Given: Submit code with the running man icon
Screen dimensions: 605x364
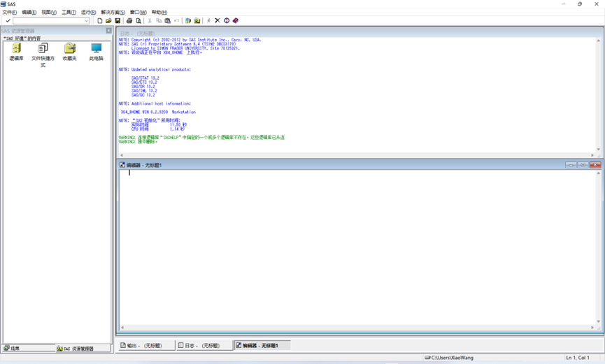Looking at the screenshot, I should 208,20.
